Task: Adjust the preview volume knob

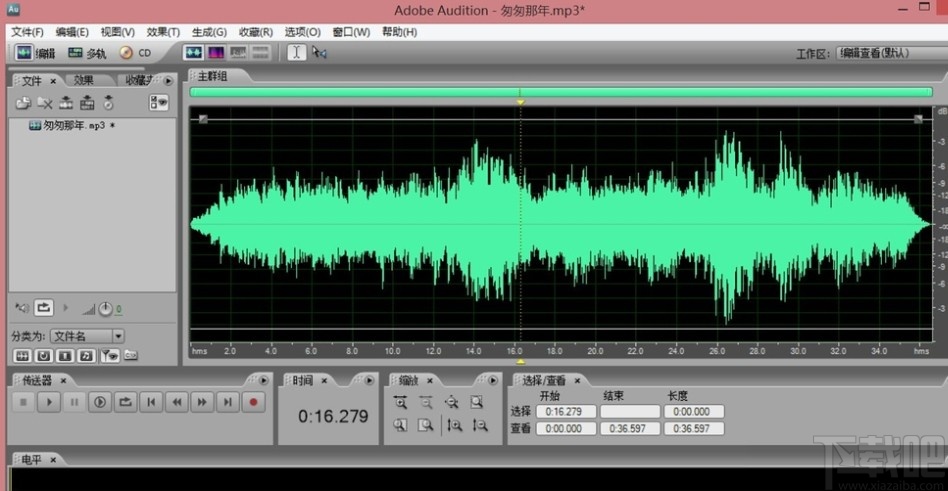Action: [106, 309]
